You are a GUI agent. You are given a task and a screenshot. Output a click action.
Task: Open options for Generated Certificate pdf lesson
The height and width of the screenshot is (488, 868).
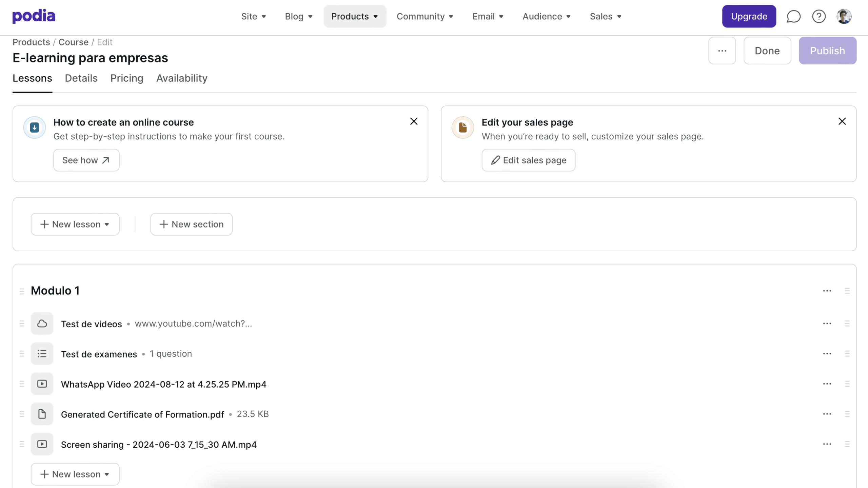point(827,414)
